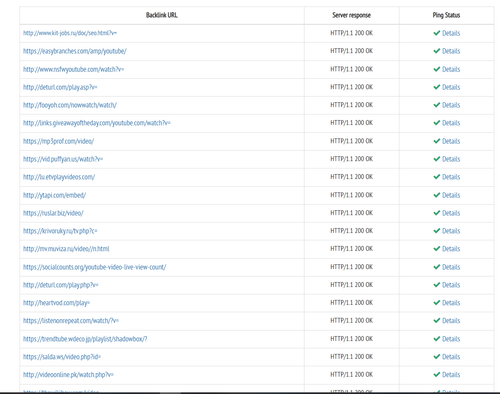Click Details for the salda.ws row
Screen dimensions: 500x394
pos(451,357)
